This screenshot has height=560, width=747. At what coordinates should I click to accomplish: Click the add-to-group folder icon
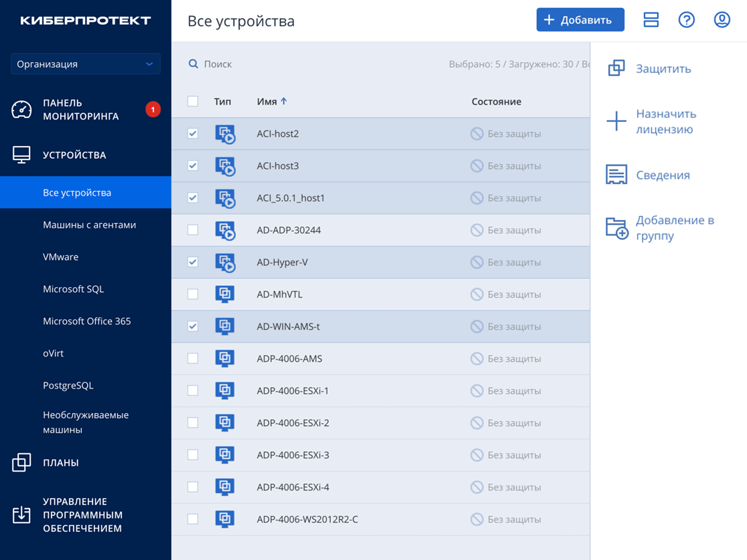(x=617, y=228)
